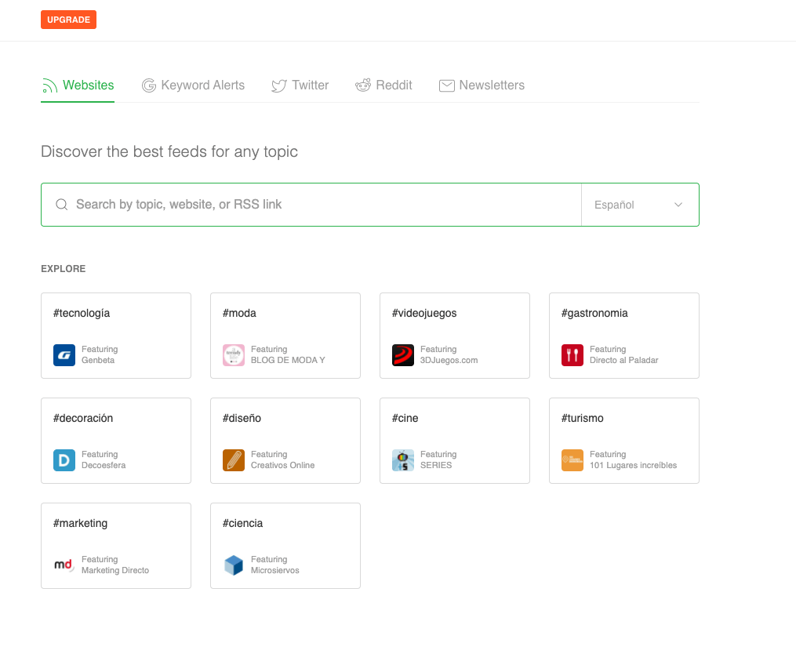
Task: Click the UPGRADE button
Action: pyautogui.click(x=68, y=20)
